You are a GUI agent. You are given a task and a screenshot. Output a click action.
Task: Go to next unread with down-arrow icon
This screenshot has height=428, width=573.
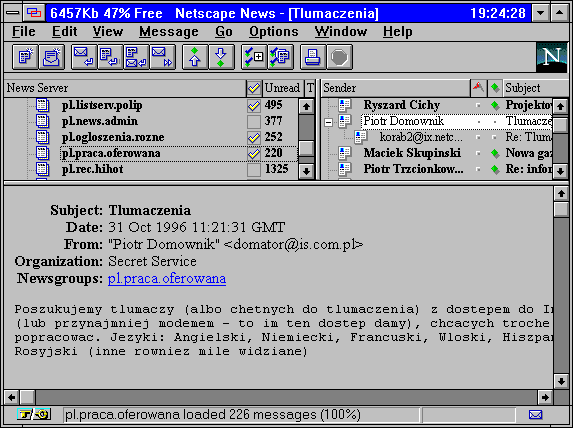point(221,57)
